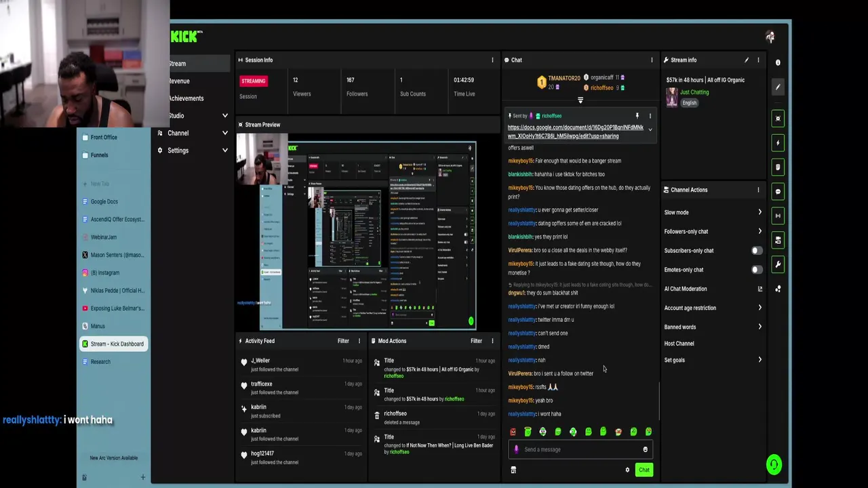Viewport: 868px width, 488px height.
Task: Click the wrench widget button in toolbar
Action: point(778,264)
